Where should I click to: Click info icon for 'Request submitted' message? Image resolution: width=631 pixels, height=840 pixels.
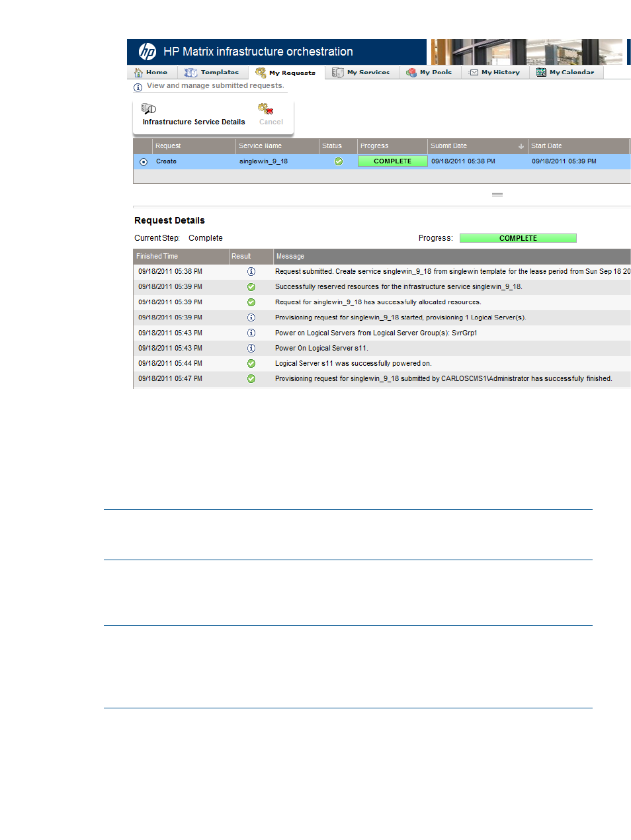point(251,272)
